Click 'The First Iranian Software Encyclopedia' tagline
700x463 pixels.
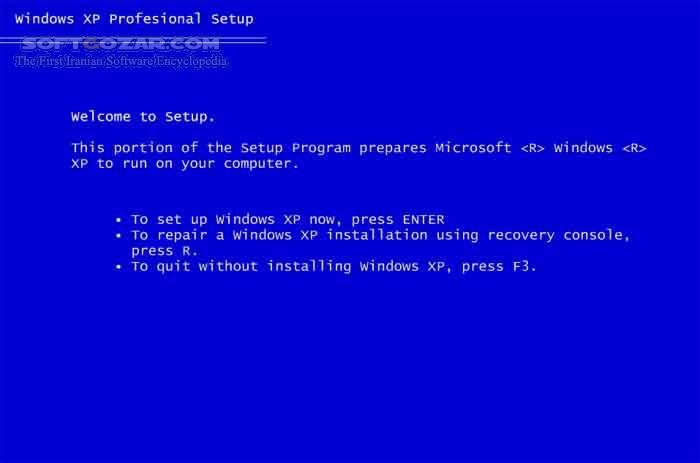(x=121, y=61)
